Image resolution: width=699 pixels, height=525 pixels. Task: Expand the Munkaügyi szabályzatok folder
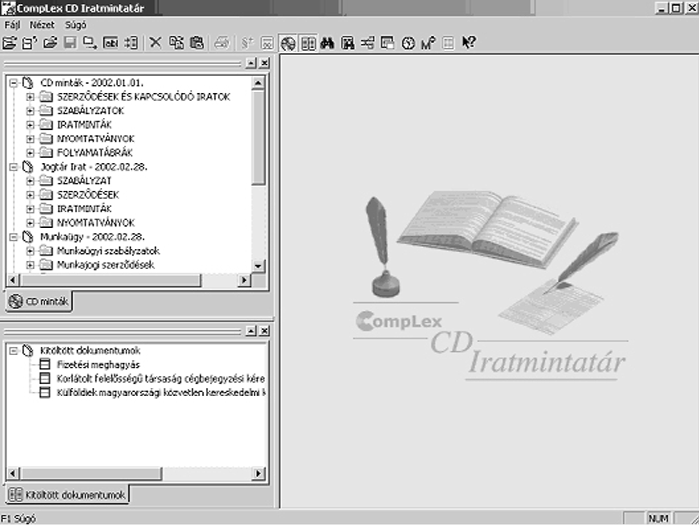point(30,251)
